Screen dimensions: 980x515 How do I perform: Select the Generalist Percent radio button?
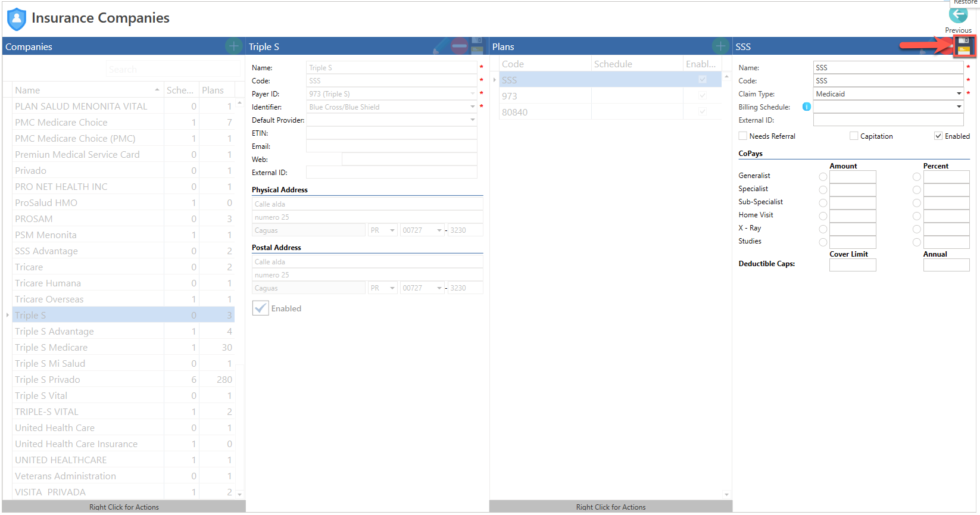(x=916, y=177)
